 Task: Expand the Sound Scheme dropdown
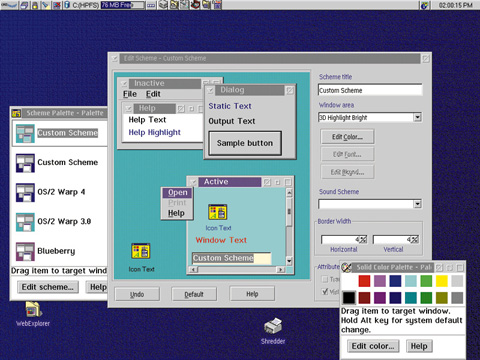[417, 204]
